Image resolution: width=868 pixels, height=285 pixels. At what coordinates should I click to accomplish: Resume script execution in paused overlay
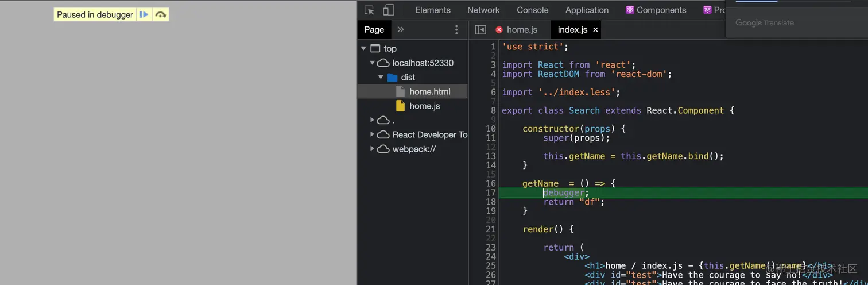[x=144, y=14]
